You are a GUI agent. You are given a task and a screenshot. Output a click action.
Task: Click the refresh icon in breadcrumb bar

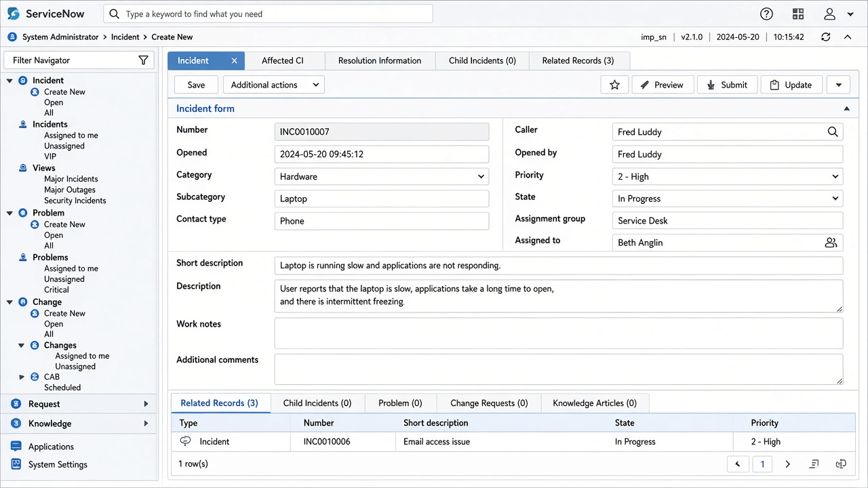click(x=825, y=37)
